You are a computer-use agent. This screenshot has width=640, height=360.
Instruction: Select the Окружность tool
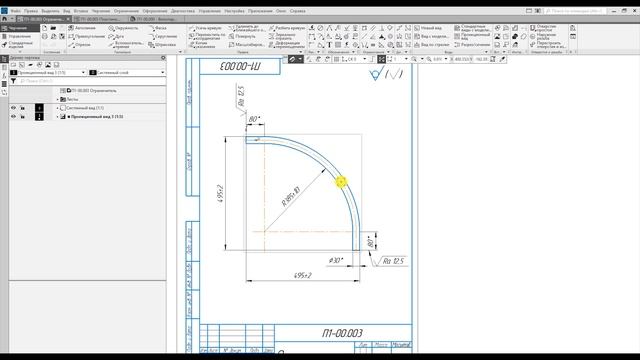123,28
